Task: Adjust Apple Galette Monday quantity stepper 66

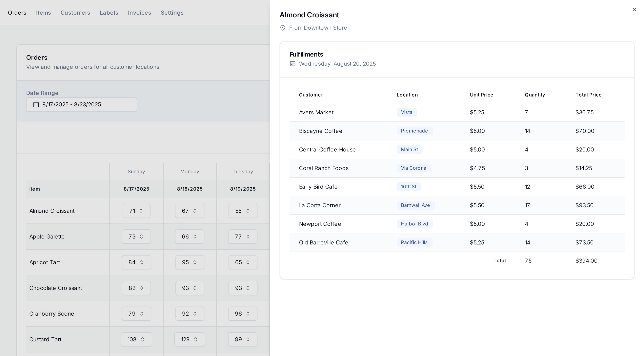Action: (190, 236)
